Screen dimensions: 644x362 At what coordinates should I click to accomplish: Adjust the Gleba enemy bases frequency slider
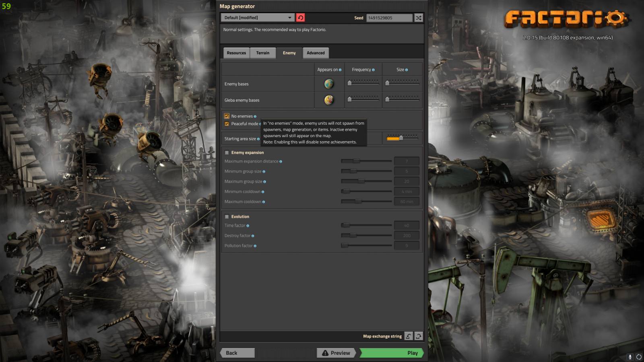point(363,99)
